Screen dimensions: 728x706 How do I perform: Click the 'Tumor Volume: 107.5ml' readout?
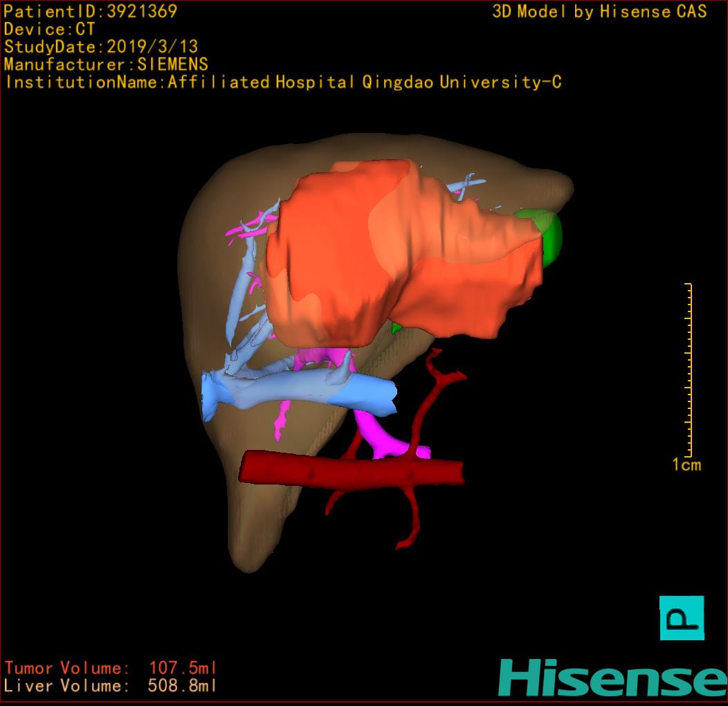coord(111,668)
